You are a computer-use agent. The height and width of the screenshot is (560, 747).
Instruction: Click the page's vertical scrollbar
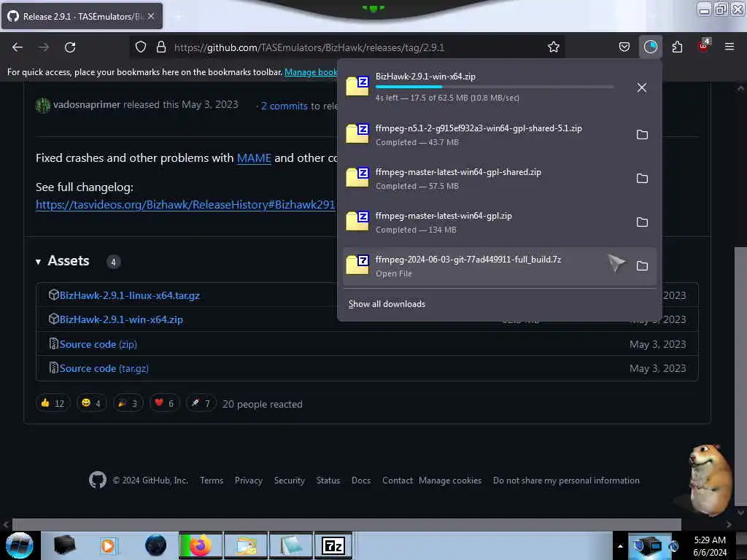click(x=740, y=376)
